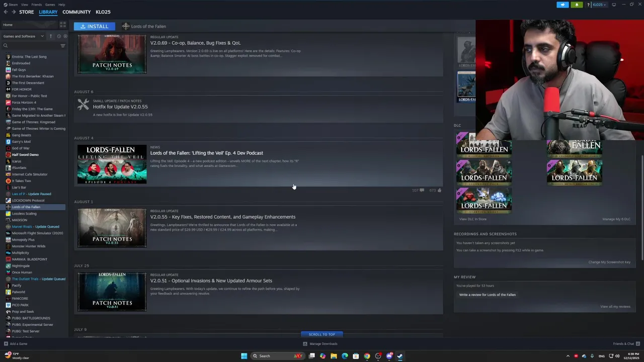The height and width of the screenshot is (362, 644).
Task: Open the green notifications bell
Action: [577, 5]
